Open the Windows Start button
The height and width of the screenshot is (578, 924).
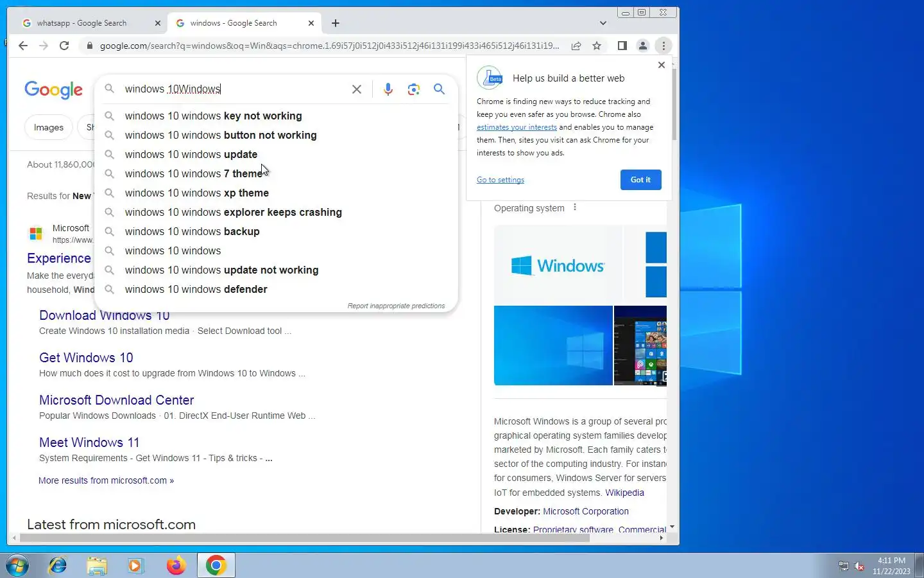pyautogui.click(x=17, y=565)
